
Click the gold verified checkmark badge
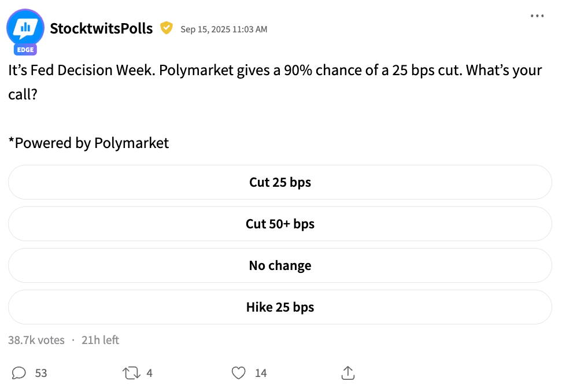pyautogui.click(x=167, y=28)
